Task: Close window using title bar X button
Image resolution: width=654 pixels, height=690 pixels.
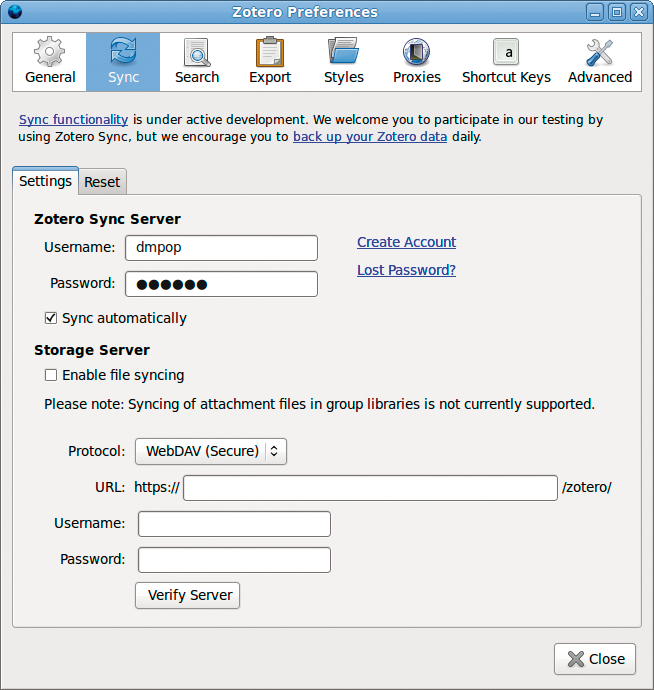Action: coord(639,12)
